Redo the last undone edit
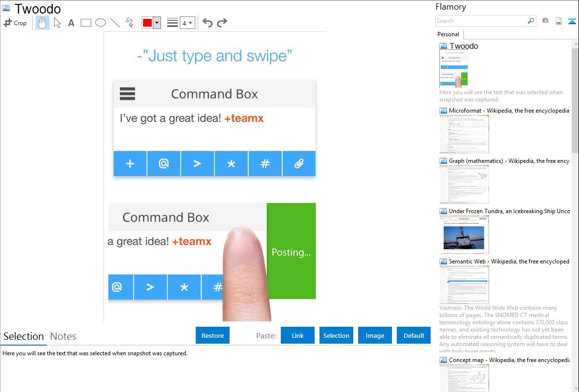 (x=222, y=23)
